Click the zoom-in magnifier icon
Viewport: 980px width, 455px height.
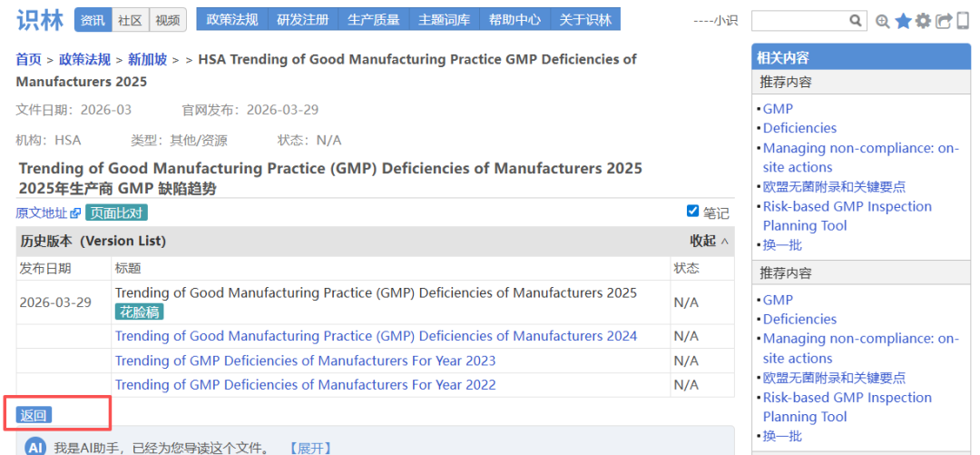[x=882, y=21]
